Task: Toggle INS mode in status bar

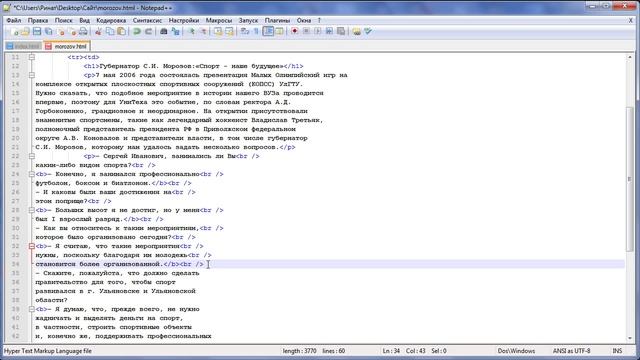Action: pyautogui.click(x=617, y=351)
